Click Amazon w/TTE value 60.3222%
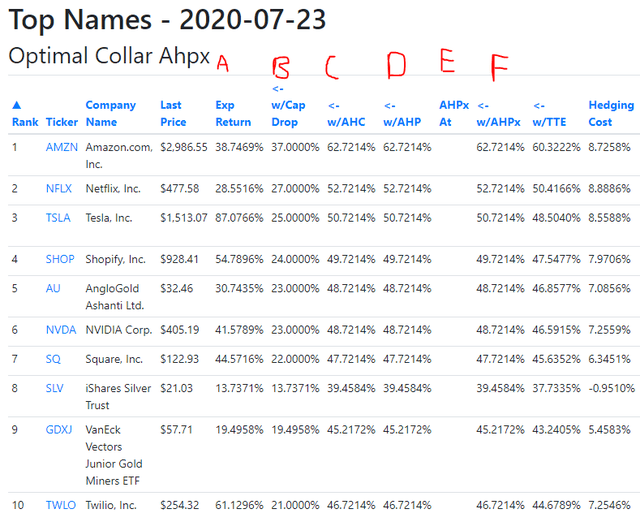This screenshot has height=522, width=640. (x=556, y=147)
